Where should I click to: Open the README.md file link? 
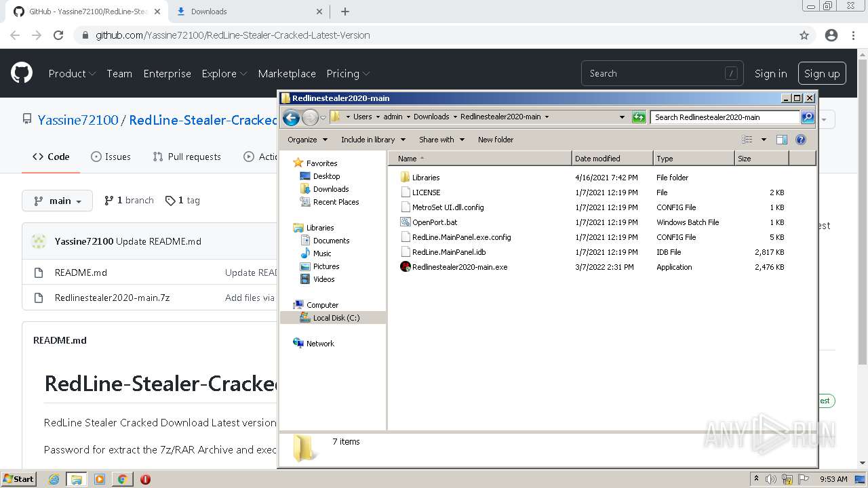pos(81,272)
